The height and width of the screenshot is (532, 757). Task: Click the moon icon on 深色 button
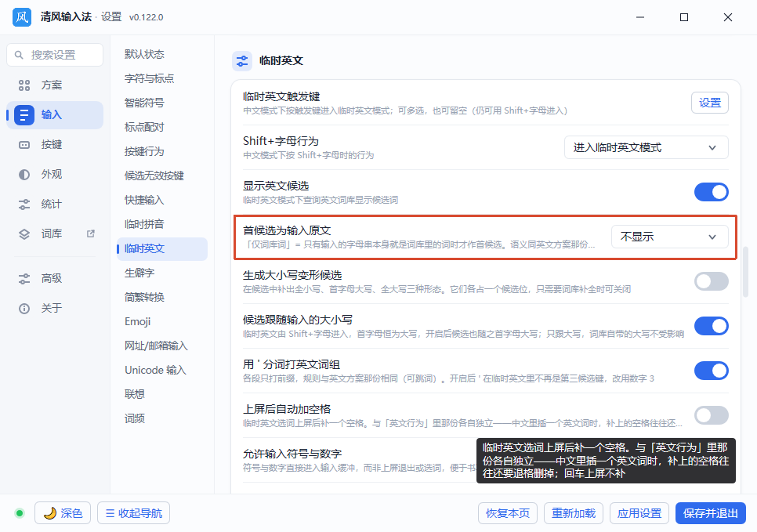point(49,513)
